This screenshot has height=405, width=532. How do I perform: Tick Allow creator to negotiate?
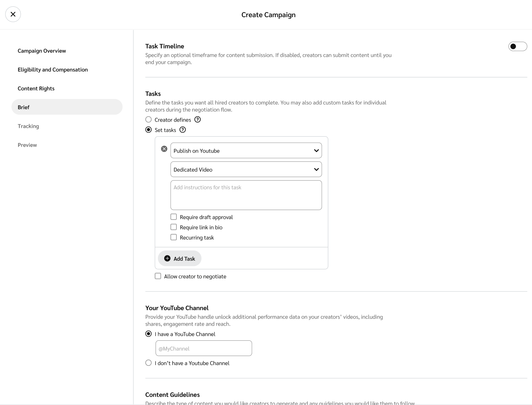tap(158, 276)
